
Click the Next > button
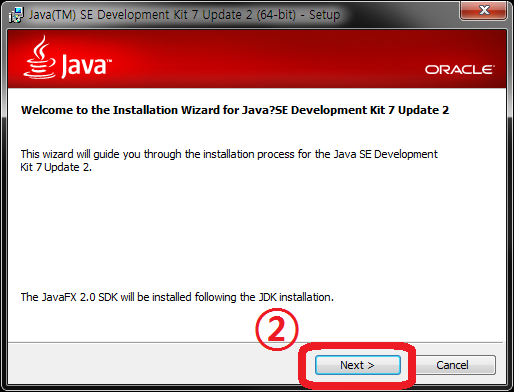(x=358, y=365)
